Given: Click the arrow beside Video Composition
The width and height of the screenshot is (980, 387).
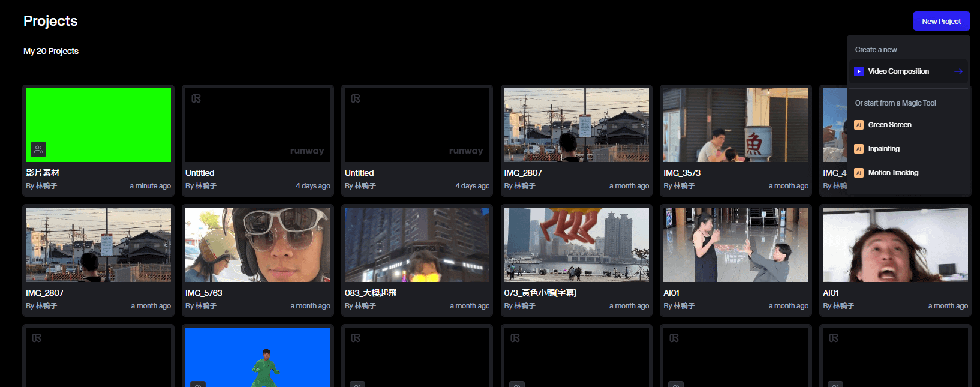Looking at the screenshot, I should click(x=958, y=71).
